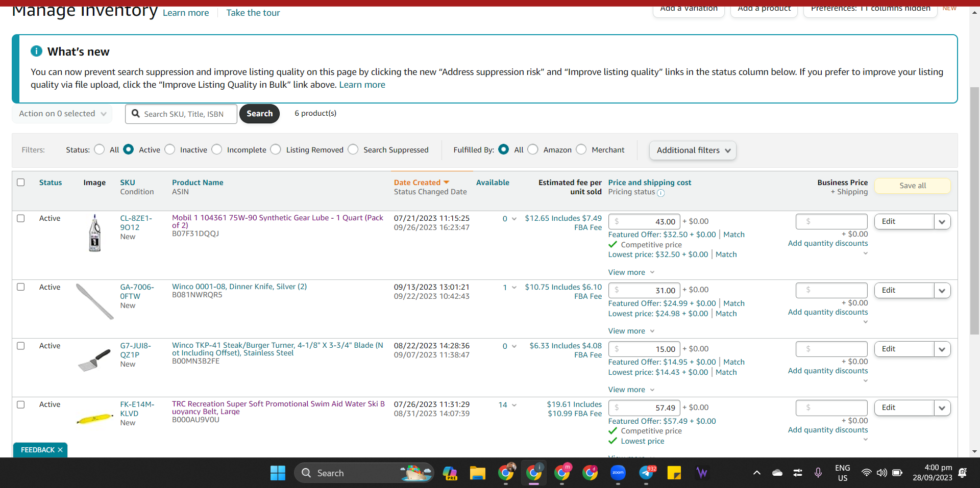980x488 pixels.
Task: Click the battery tray icon
Action: point(897,473)
